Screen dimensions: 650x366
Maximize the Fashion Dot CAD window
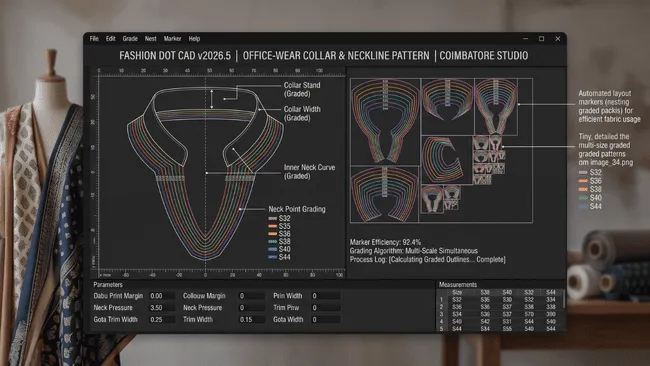pyautogui.click(x=541, y=39)
